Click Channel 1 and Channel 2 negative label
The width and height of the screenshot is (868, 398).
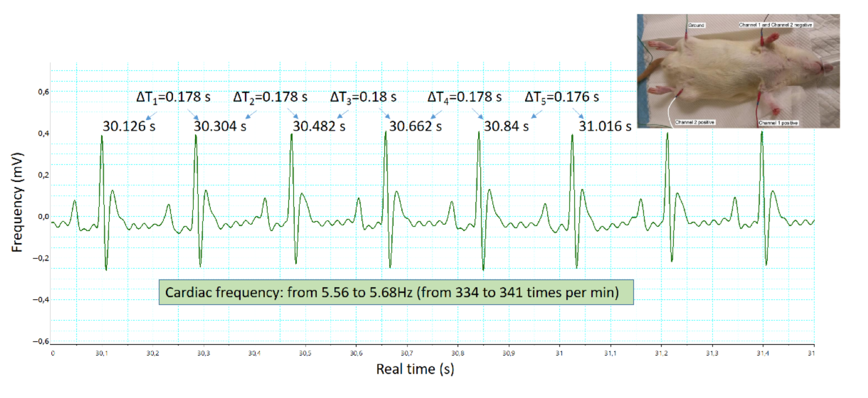click(775, 25)
